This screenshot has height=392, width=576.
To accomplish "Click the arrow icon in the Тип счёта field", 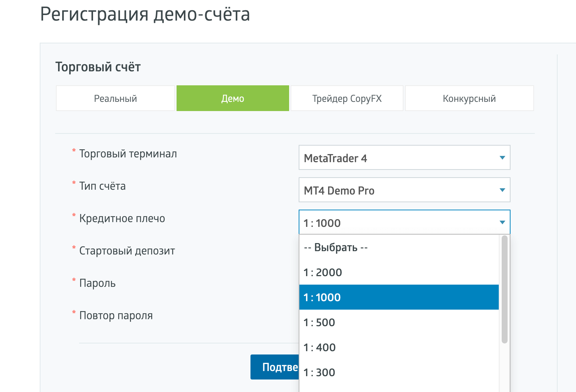I will [x=502, y=190].
